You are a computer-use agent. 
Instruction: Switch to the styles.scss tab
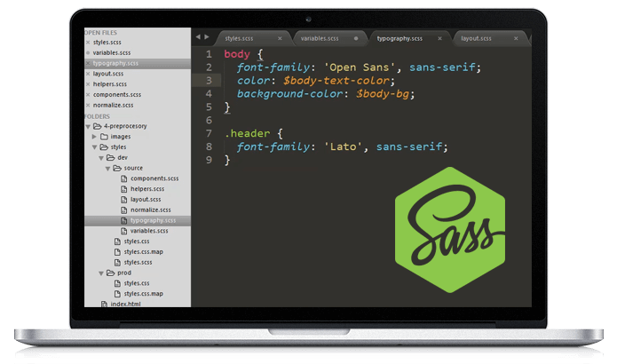pos(241,39)
